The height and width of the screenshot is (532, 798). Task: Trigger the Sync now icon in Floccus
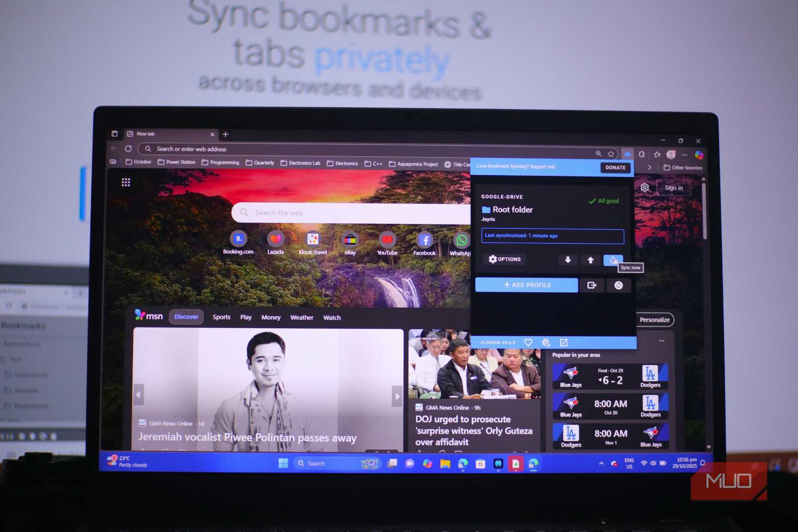[613, 260]
